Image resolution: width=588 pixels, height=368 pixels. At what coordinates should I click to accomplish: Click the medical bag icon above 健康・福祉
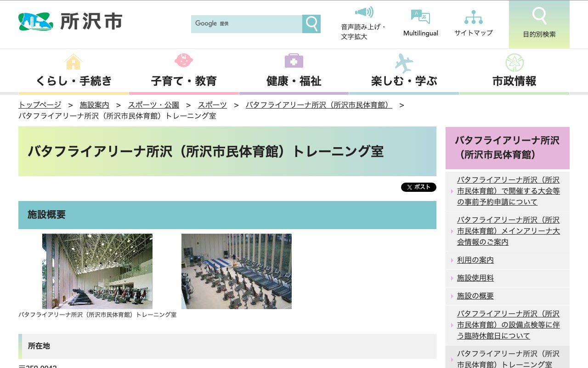(294, 61)
